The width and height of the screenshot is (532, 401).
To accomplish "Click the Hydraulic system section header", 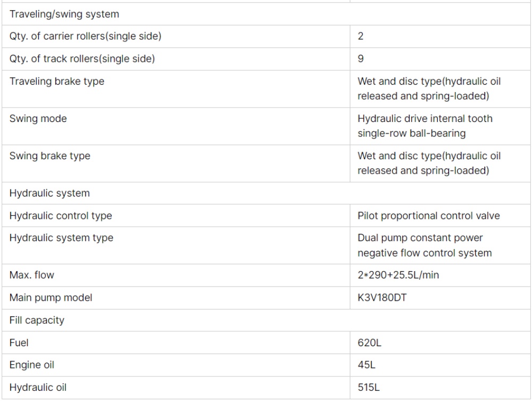I will 49,193.
